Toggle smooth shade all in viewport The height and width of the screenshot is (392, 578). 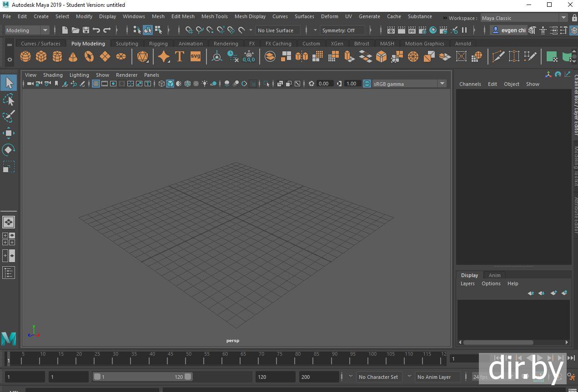click(170, 84)
